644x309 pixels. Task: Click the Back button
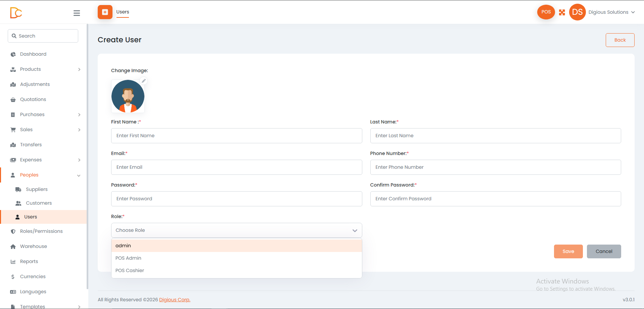coord(620,40)
